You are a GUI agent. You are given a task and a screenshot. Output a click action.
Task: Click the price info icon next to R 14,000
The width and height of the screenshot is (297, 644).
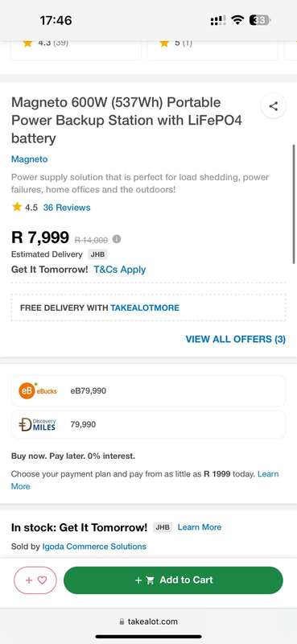(117, 239)
